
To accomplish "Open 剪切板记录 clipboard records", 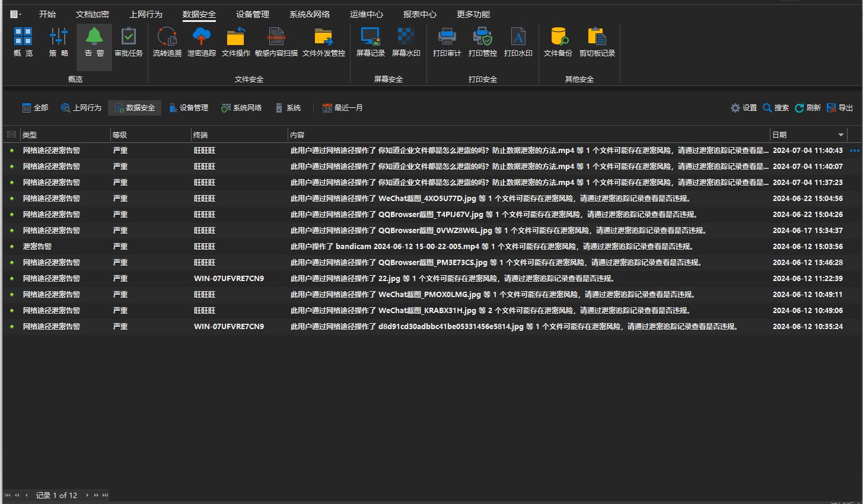I will (597, 42).
